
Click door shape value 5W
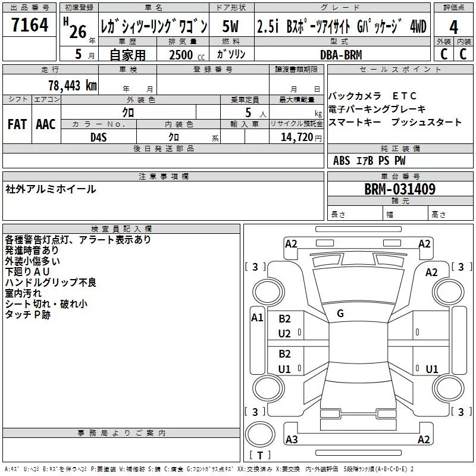point(230,26)
